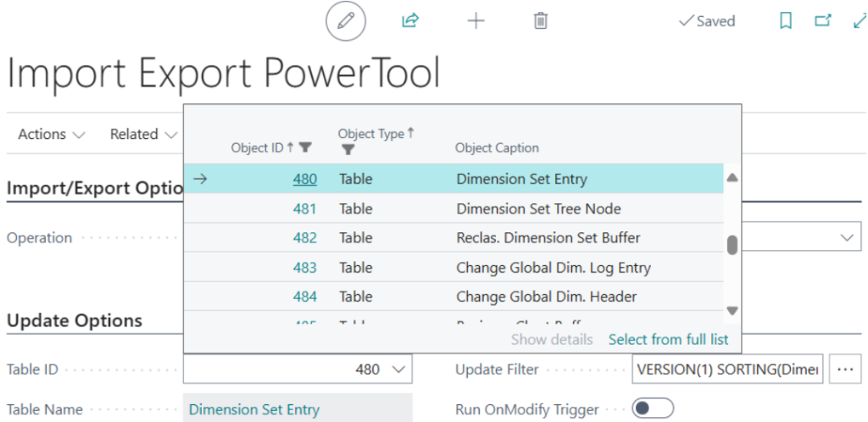868x422 pixels.
Task: Click the bookmark icon
Action: point(786,21)
